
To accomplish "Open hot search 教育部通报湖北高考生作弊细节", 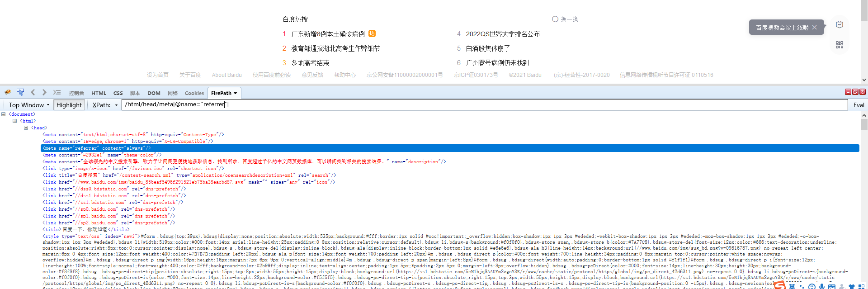I will 335,48.
